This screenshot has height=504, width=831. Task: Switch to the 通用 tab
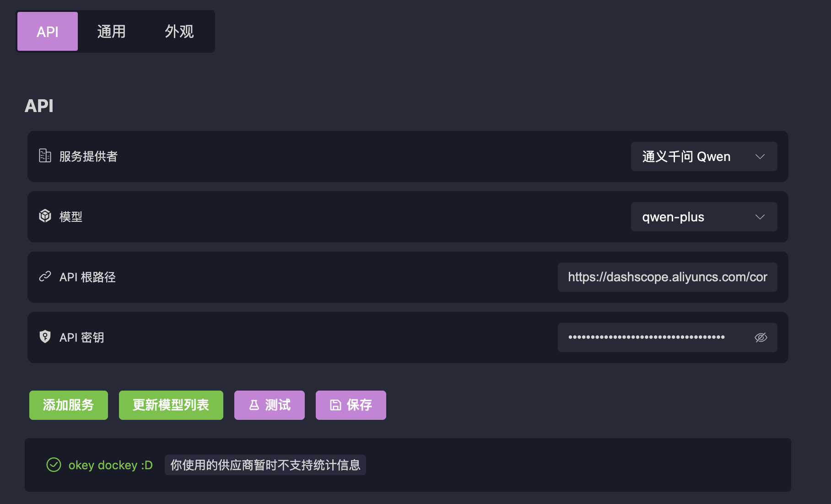tap(111, 32)
